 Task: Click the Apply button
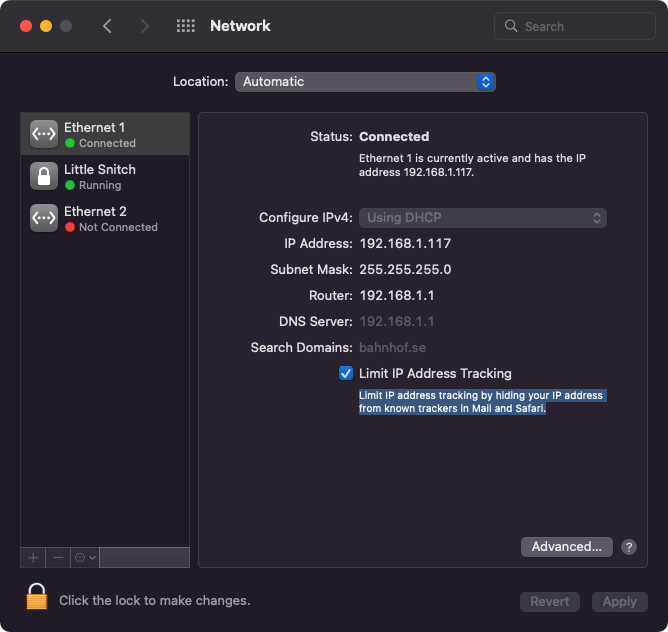tap(619, 601)
